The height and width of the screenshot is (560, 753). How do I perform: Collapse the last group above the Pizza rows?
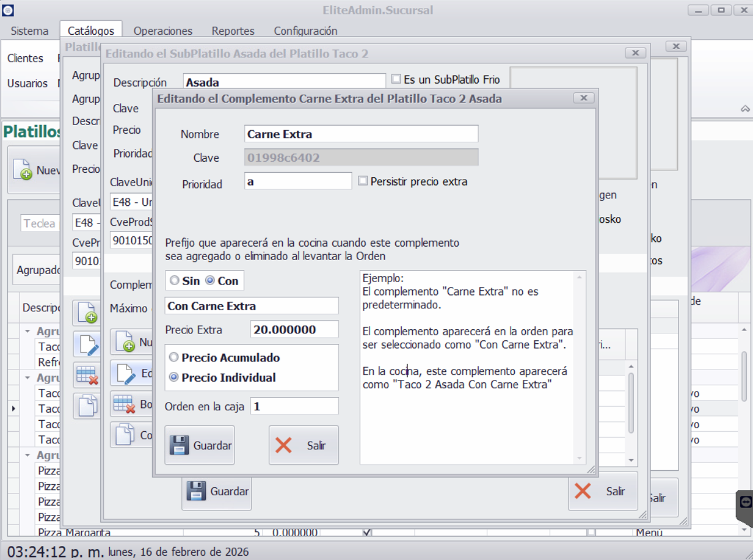(27, 456)
